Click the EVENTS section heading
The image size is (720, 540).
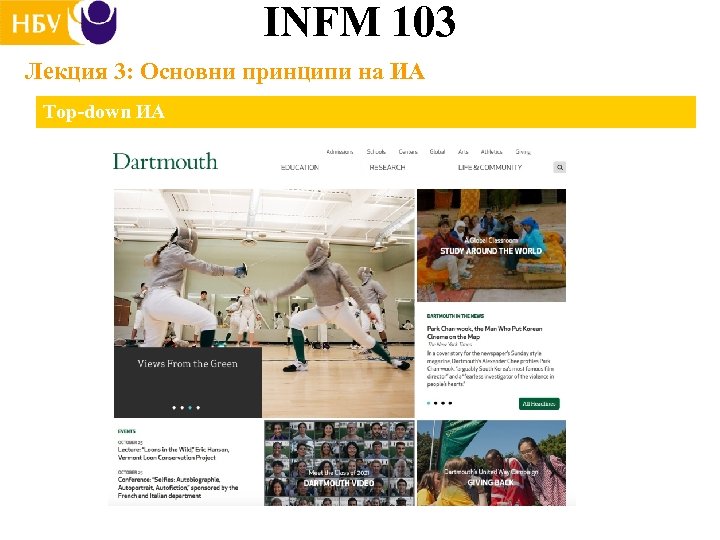tap(126, 432)
